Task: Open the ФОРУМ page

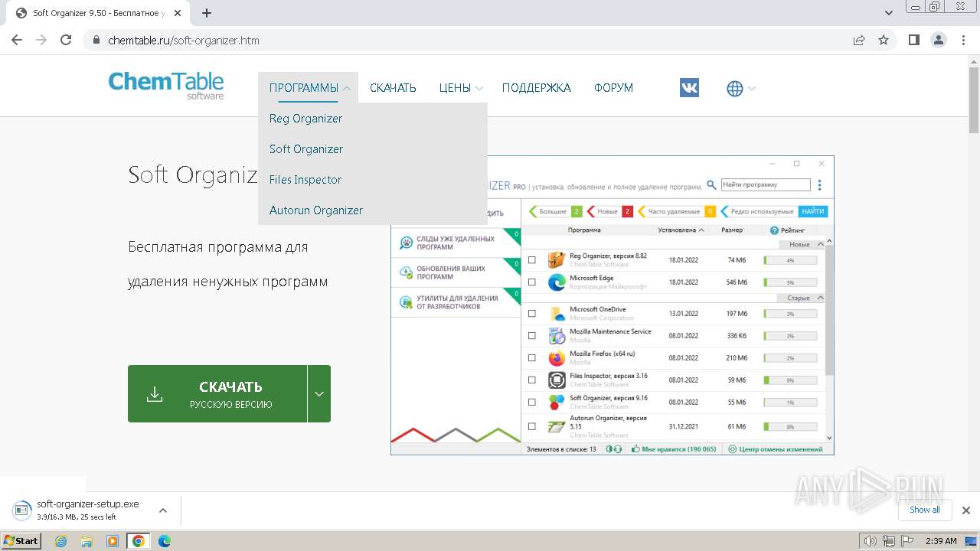Action: [x=614, y=88]
